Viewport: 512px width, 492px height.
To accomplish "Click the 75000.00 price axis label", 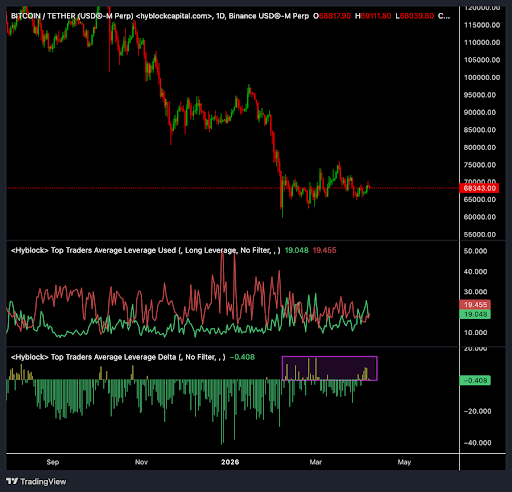I will [x=480, y=165].
